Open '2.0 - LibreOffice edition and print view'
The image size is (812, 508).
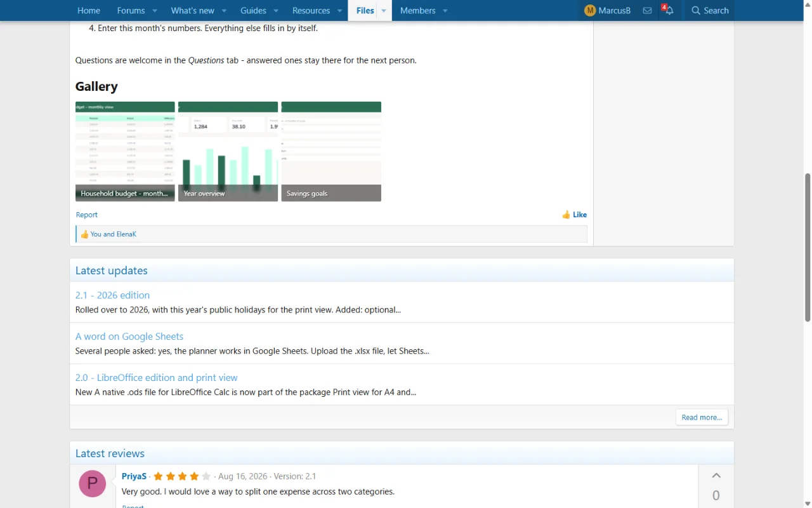point(157,378)
